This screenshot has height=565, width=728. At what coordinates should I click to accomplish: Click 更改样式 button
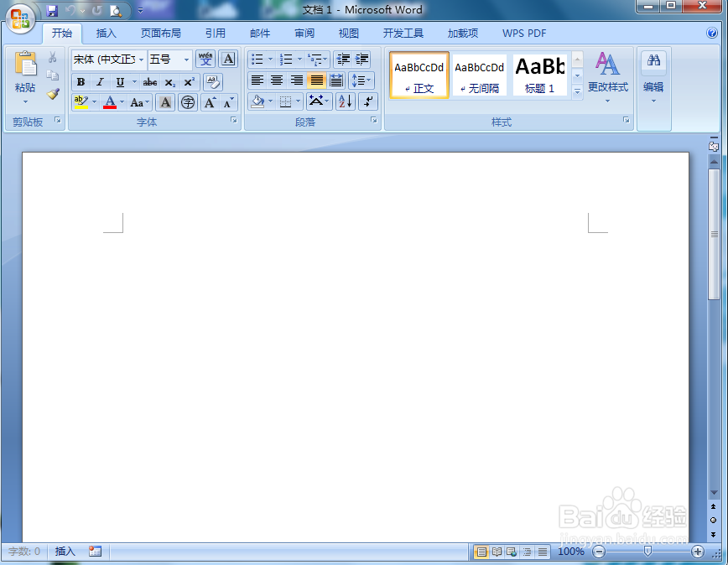[x=608, y=77]
